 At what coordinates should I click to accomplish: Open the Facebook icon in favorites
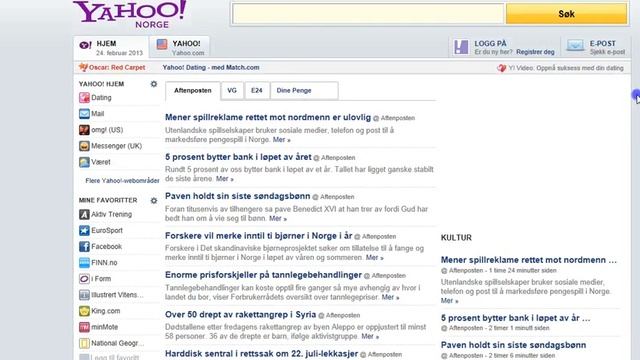pyautogui.click(x=84, y=247)
